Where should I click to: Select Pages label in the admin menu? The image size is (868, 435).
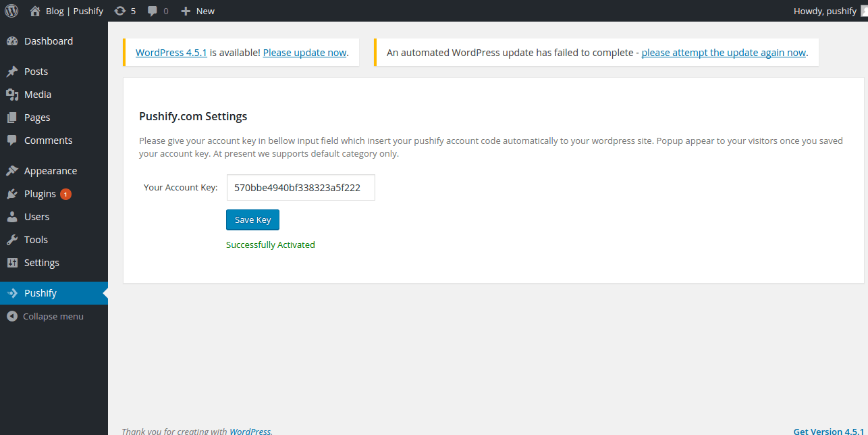(37, 118)
